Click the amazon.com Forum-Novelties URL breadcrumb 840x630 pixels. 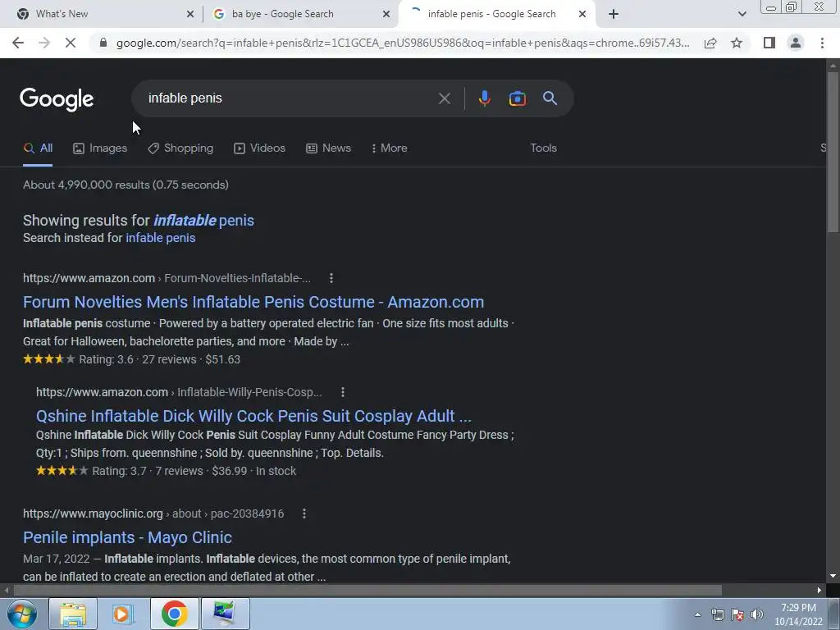[167, 278]
